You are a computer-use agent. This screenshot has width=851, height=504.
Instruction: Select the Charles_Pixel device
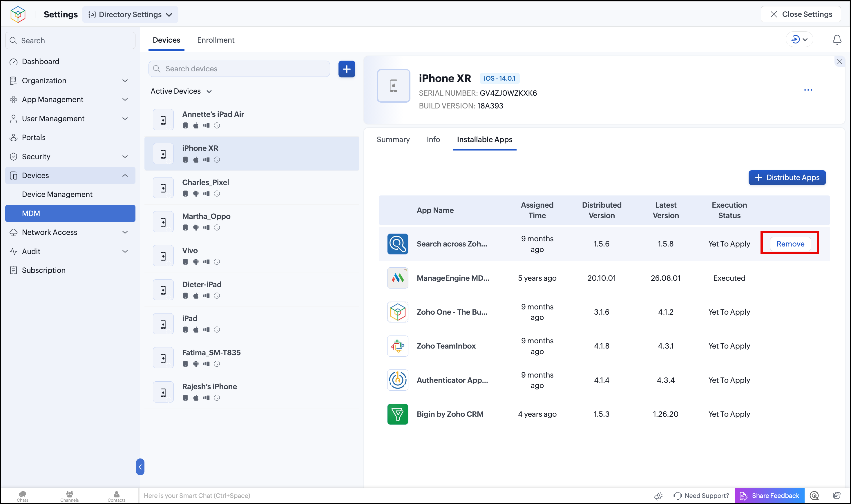[x=252, y=188]
